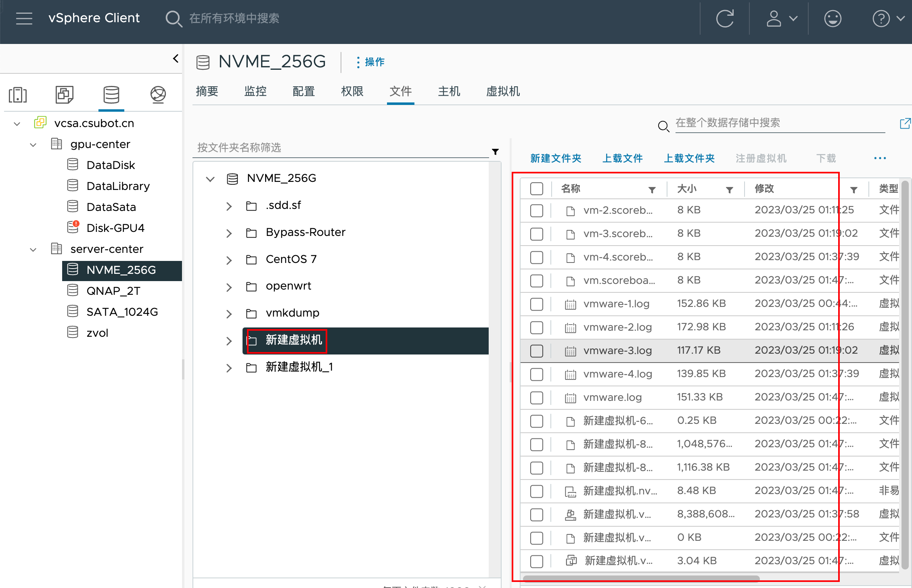Open the hamburger navigation menu

(x=24, y=18)
